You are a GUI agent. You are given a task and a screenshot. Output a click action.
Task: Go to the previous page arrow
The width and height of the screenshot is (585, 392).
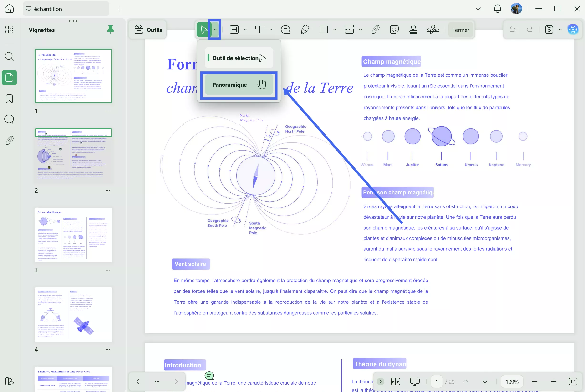click(x=466, y=381)
